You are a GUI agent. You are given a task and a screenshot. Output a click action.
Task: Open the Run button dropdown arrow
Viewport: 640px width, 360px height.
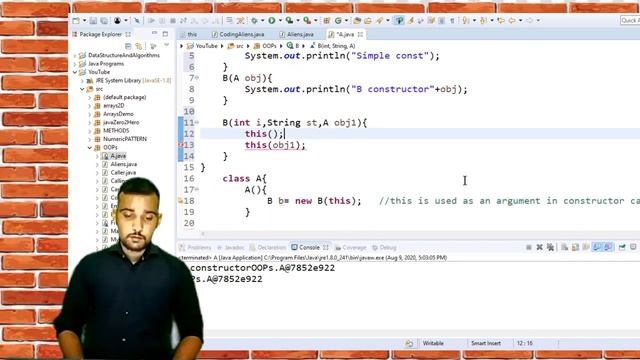click(280, 20)
